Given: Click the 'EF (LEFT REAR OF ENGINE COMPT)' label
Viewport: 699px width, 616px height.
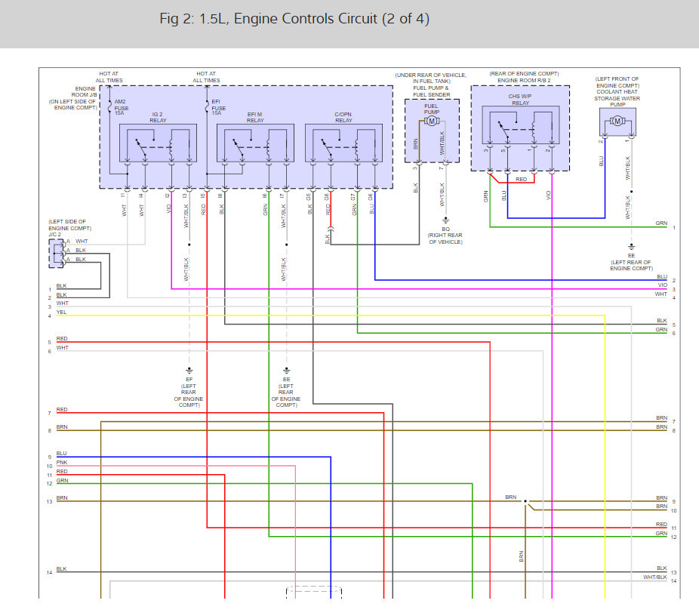Looking at the screenshot, I should (x=189, y=393).
